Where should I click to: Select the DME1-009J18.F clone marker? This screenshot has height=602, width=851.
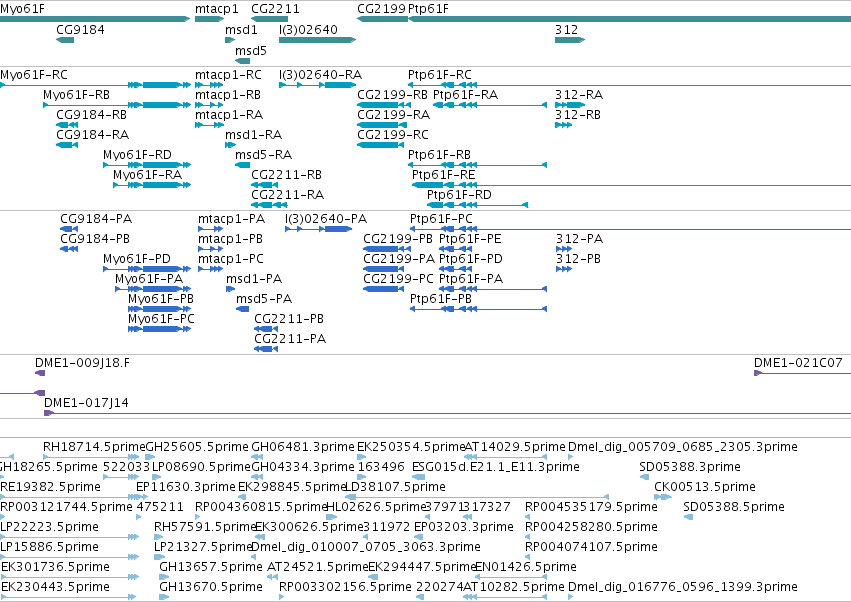coord(40,373)
